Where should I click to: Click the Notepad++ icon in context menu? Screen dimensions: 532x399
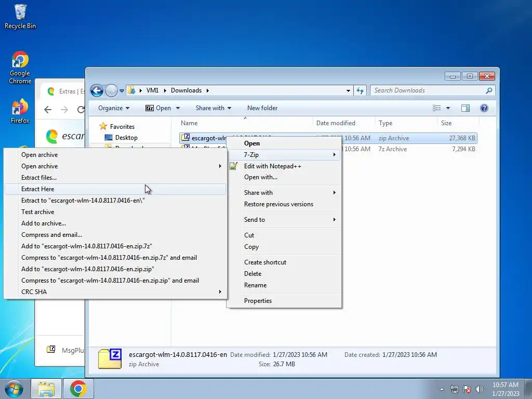(x=233, y=166)
